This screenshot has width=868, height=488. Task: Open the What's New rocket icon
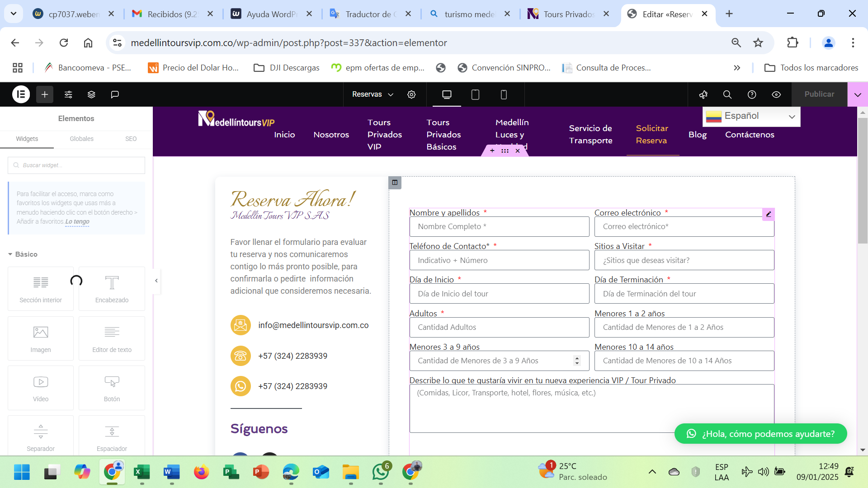(x=703, y=94)
